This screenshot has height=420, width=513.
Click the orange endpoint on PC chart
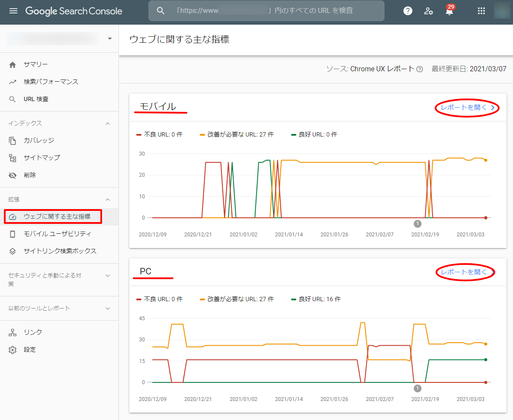486,344
